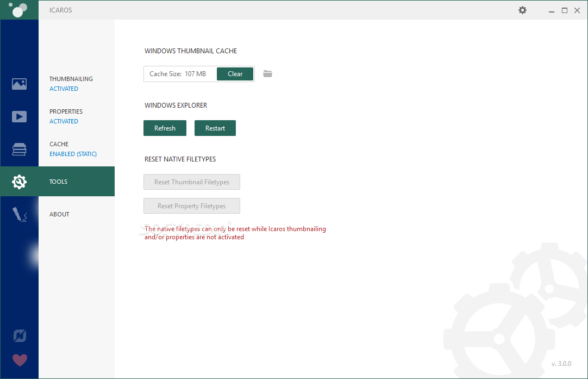The image size is (588, 379).
Task: Open the Thumbnailing picture icon
Action: click(19, 84)
